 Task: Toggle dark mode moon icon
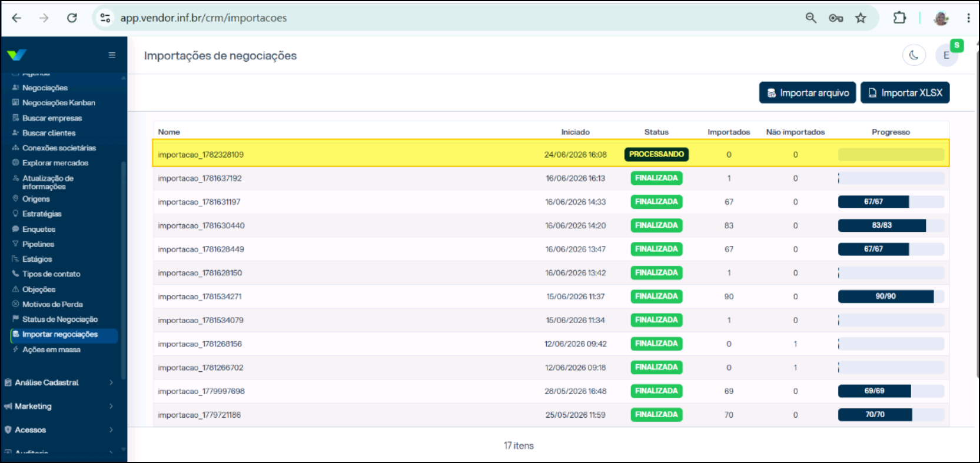913,55
